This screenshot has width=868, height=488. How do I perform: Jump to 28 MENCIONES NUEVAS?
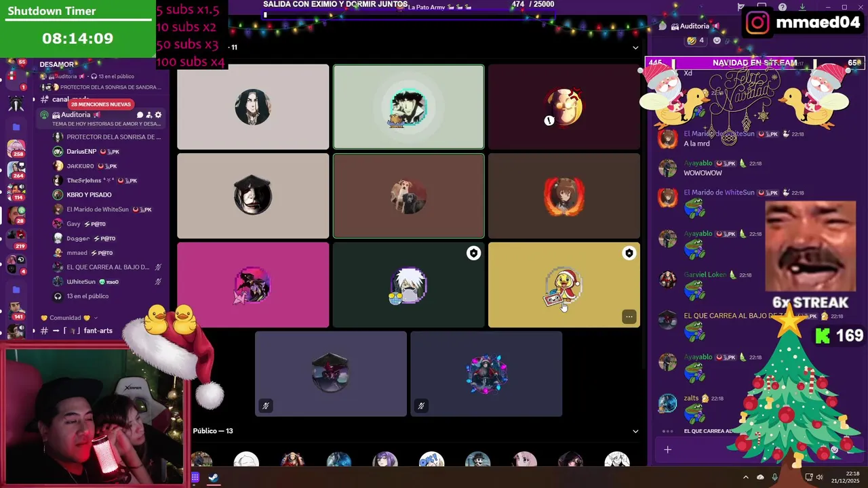click(100, 104)
